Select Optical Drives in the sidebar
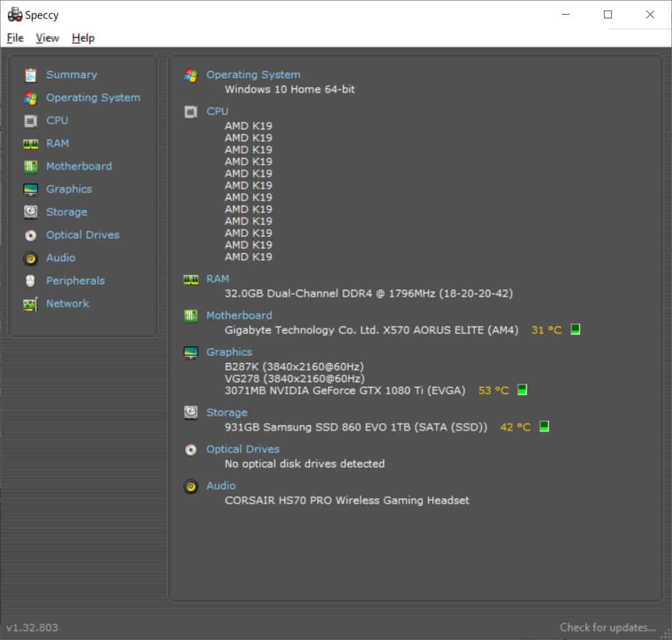The image size is (672, 640). (83, 235)
